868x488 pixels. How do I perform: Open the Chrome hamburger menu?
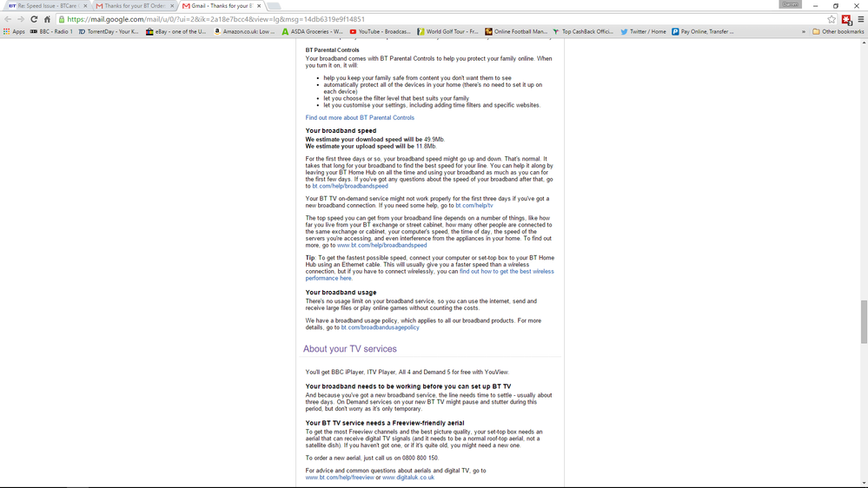pyautogui.click(x=861, y=19)
